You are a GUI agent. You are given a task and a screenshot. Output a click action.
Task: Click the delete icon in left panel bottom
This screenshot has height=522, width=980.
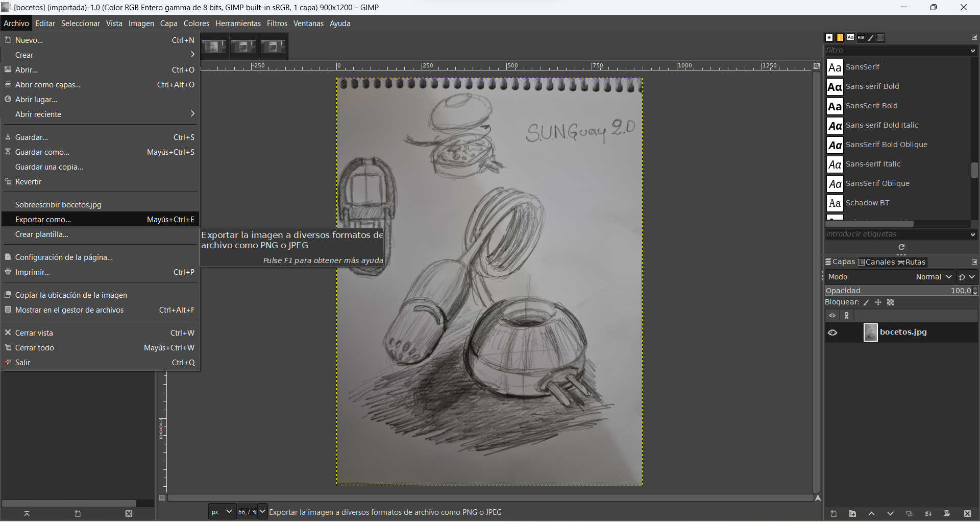click(129, 514)
